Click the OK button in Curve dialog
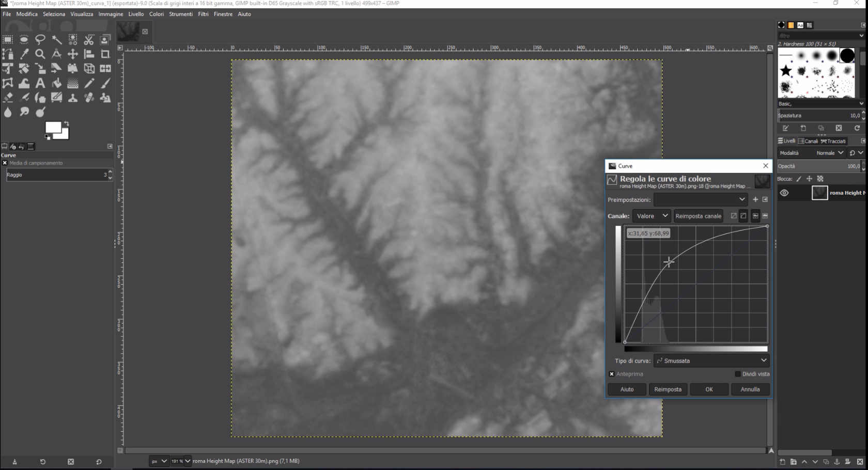The image size is (868, 470). pos(709,389)
